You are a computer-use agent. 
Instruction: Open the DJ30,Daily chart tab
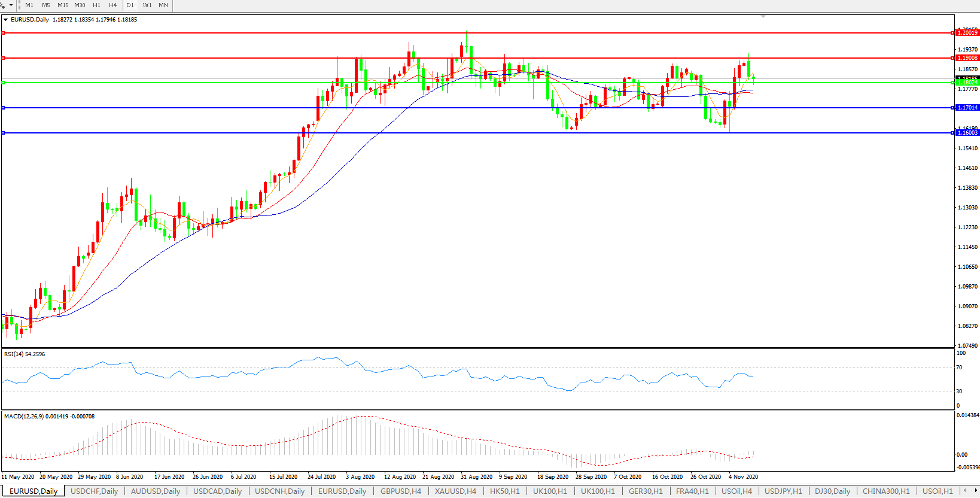pos(832,491)
